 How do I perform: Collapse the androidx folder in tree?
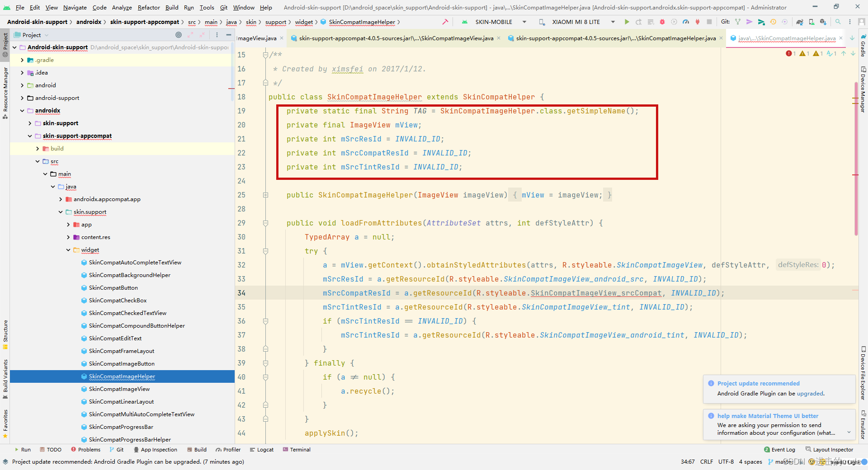click(x=22, y=111)
